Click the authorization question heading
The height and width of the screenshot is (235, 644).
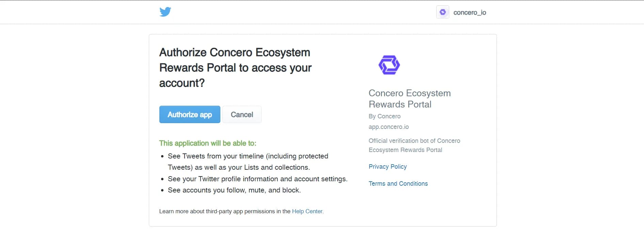(x=235, y=68)
